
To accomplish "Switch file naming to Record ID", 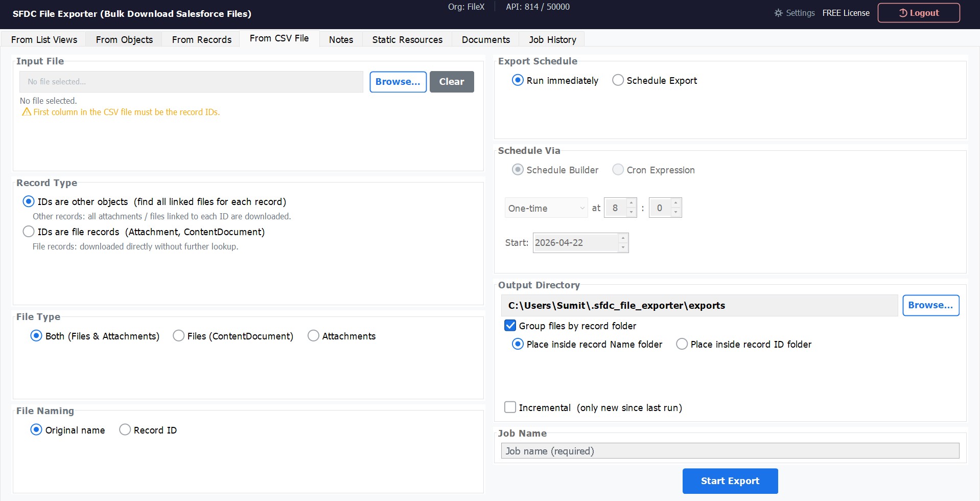I will (x=124, y=429).
